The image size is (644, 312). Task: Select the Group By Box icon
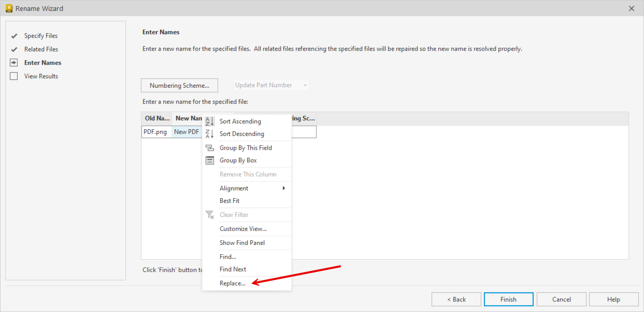(x=210, y=160)
